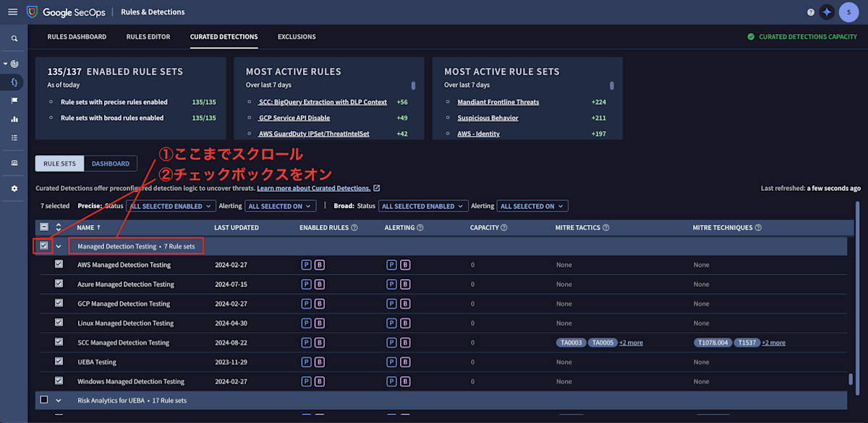Open the help question mark icon

coord(811,12)
